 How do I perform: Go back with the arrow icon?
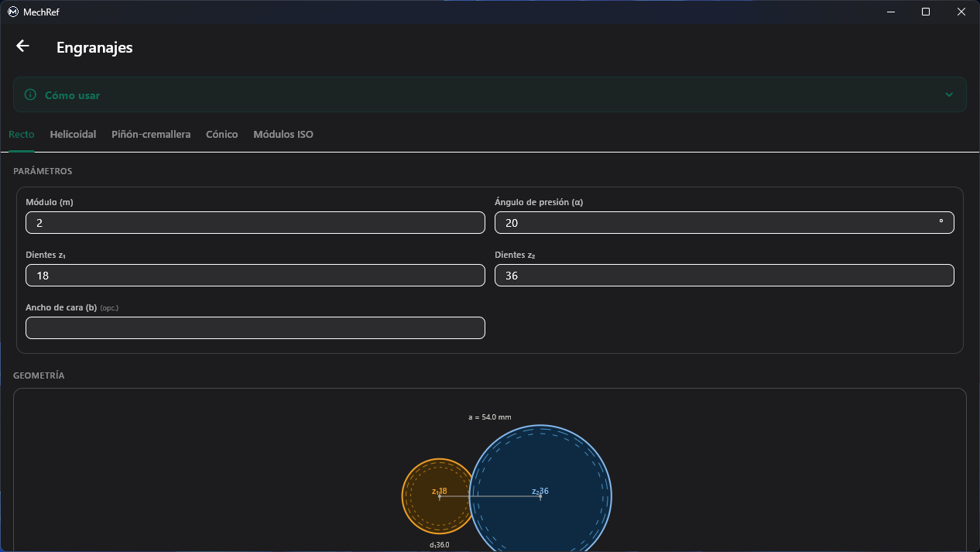coord(22,46)
